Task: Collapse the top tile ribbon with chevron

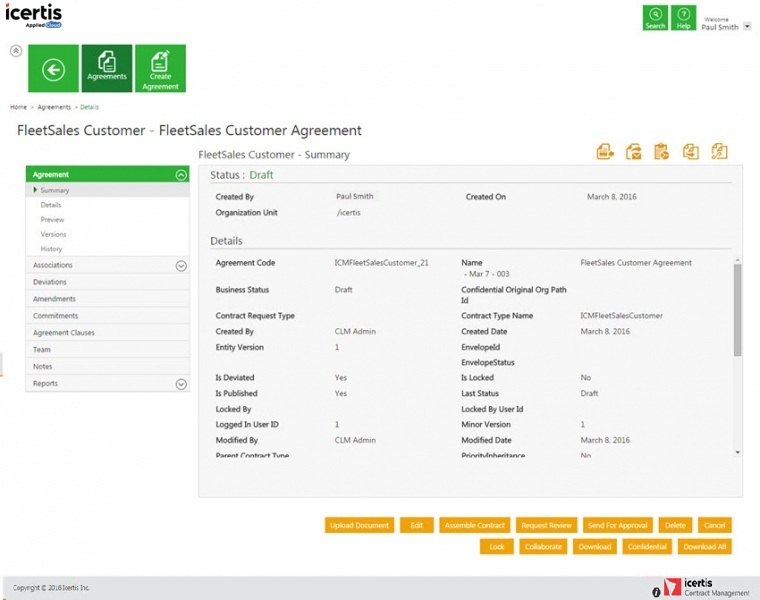Action: (x=16, y=50)
